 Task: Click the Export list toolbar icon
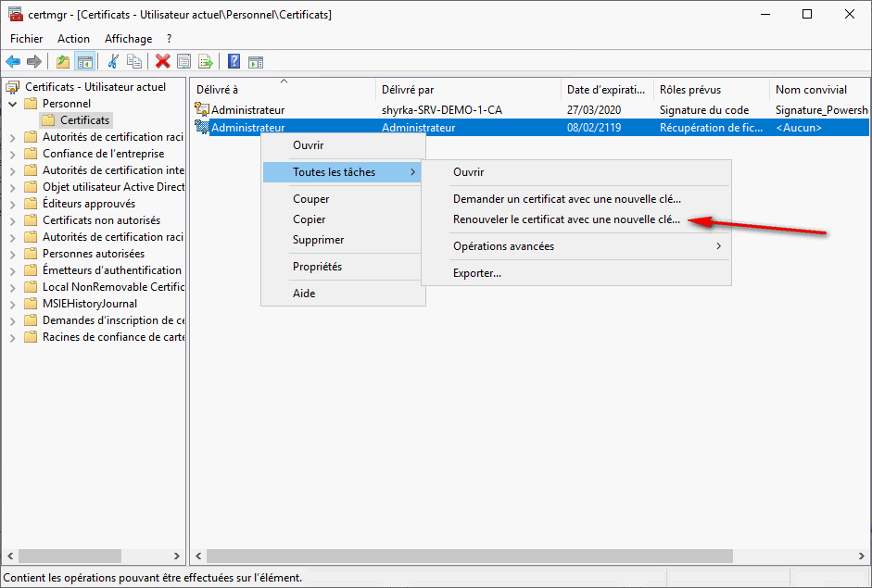(x=206, y=62)
